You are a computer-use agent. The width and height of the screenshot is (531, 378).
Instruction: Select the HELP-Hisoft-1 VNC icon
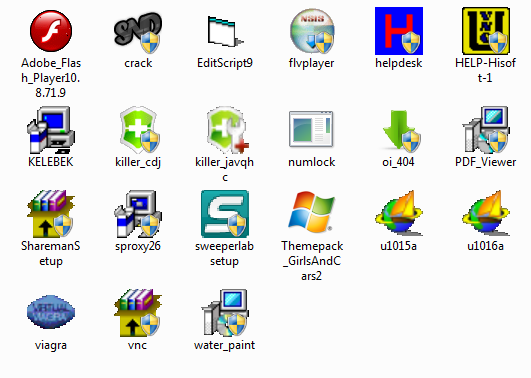click(486, 31)
